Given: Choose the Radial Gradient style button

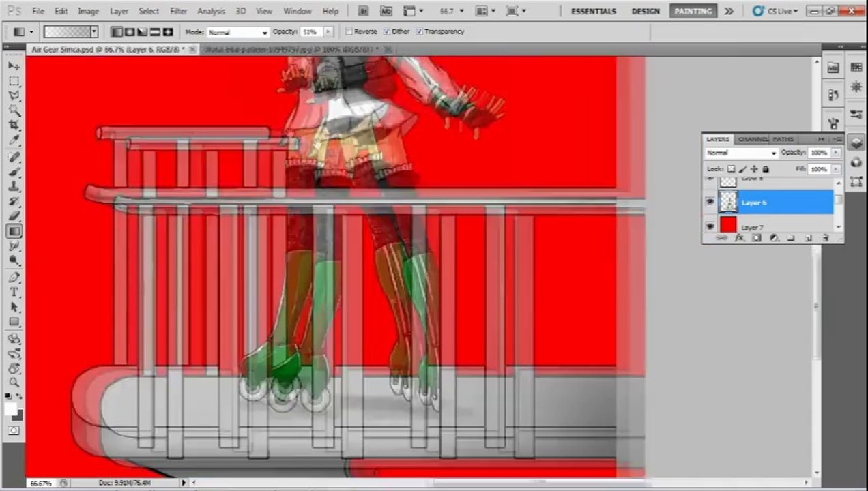Looking at the screenshot, I should click(x=130, y=32).
